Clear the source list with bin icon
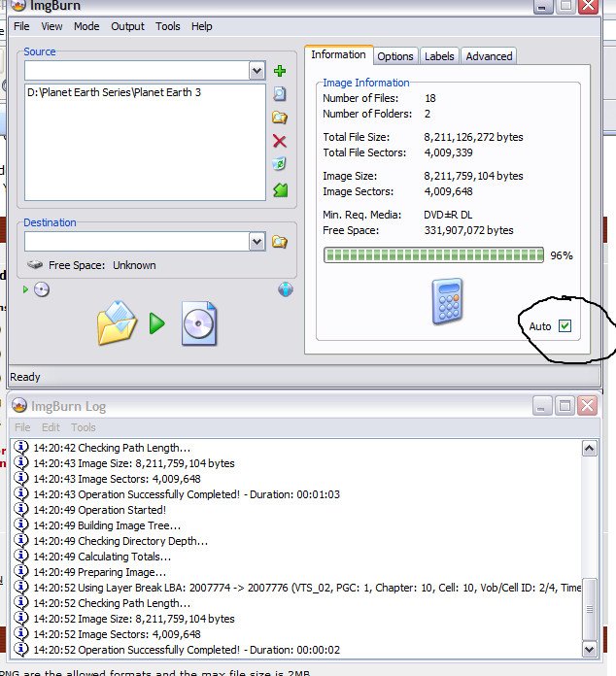The height and width of the screenshot is (676, 616). pos(280,164)
